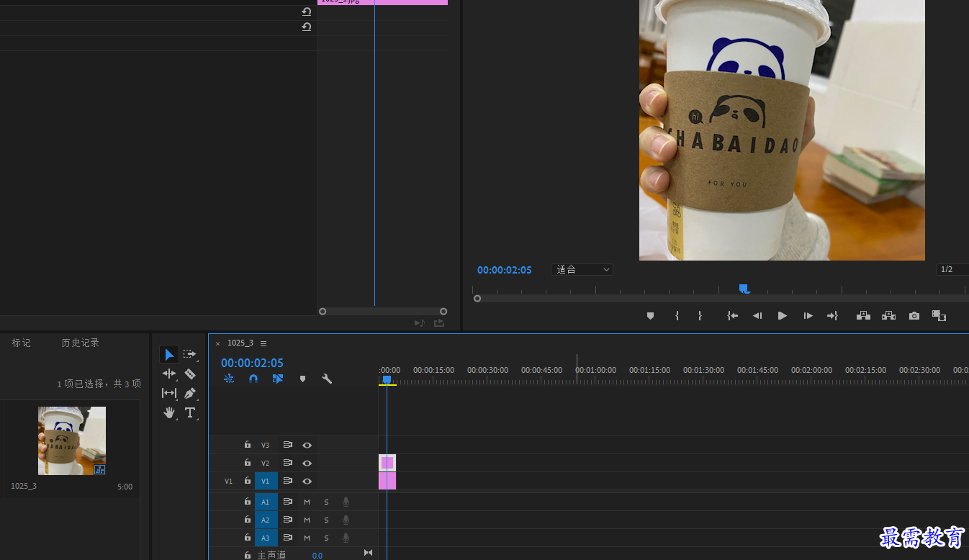Select the Hand tool
The width and height of the screenshot is (969, 560).
click(168, 412)
